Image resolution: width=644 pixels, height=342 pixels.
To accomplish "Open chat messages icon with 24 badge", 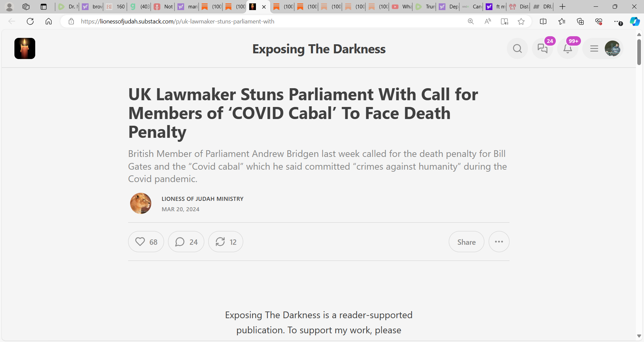I will [542, 49].
